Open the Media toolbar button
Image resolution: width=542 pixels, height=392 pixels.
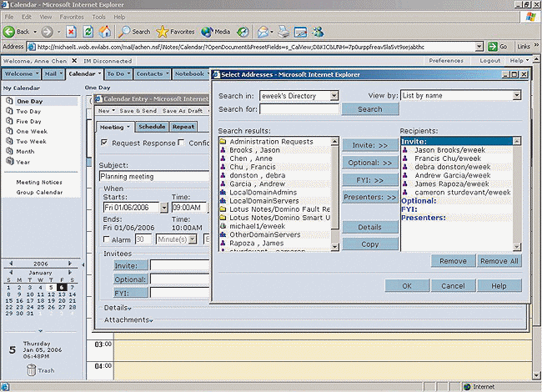[216, 32]
